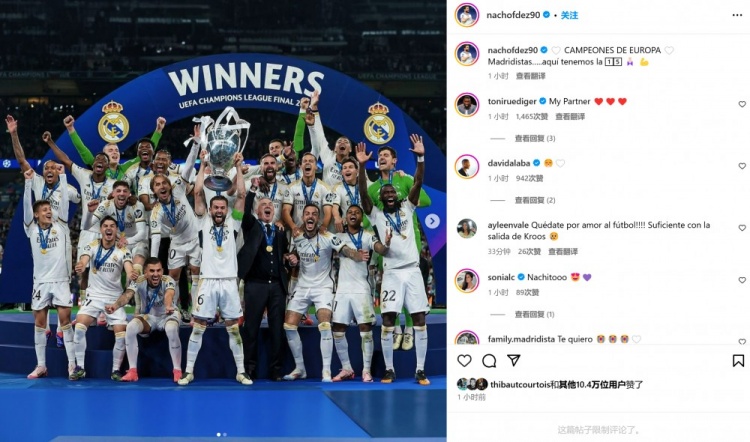Like davidalaba's comment heart
This screenshot has height=442, width=750.
tap(742, 166)
